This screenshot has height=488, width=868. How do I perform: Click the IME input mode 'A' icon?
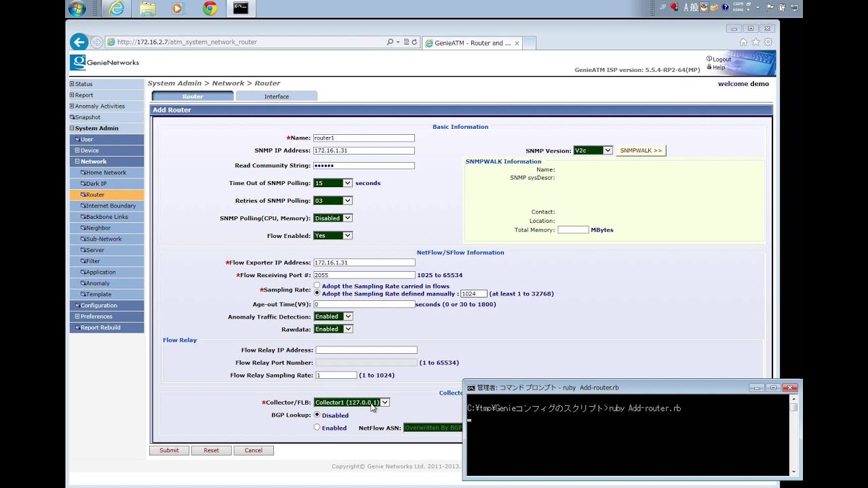tap(686, 7)
